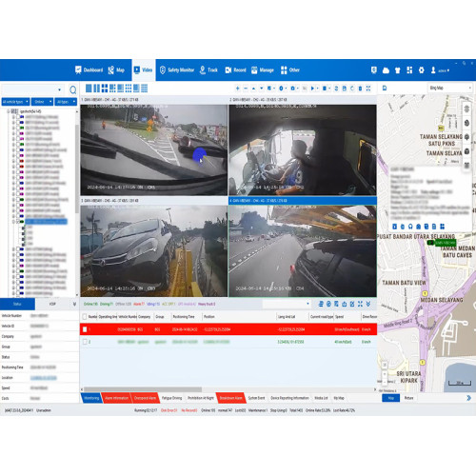Viewport: 476px width, 476px height.
Task: Collapse the alarm table with the double chevron icon
Action: point(368,304)
